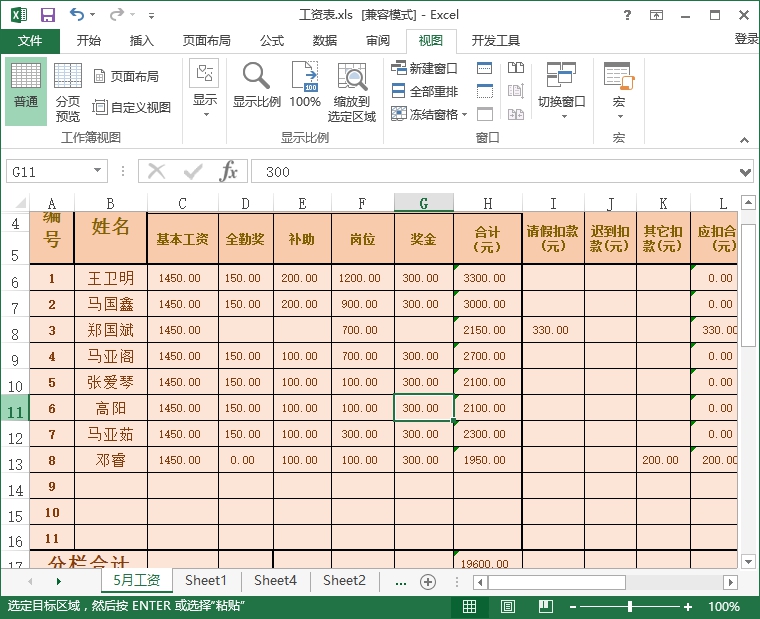Screen dimensions: 760x619
Task: Open 冻结窗格 freeze panes dropdown
Action: click(x=429, y=114)
